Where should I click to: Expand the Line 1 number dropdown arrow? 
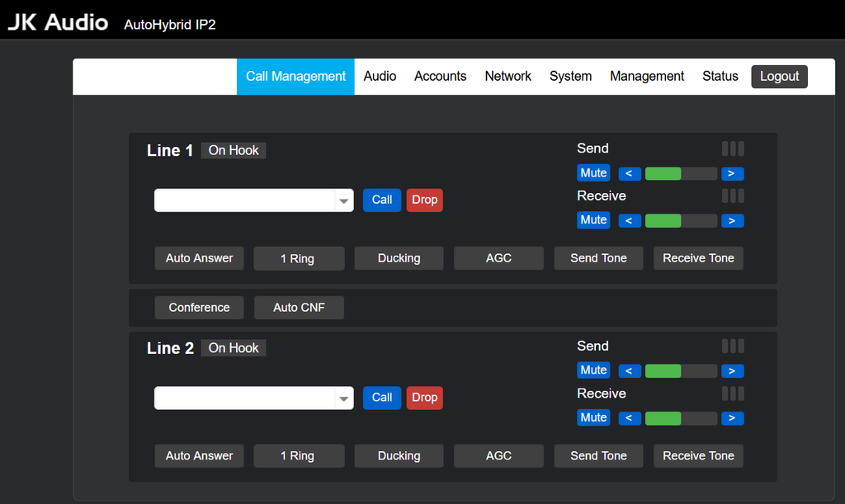click(343, 200)
